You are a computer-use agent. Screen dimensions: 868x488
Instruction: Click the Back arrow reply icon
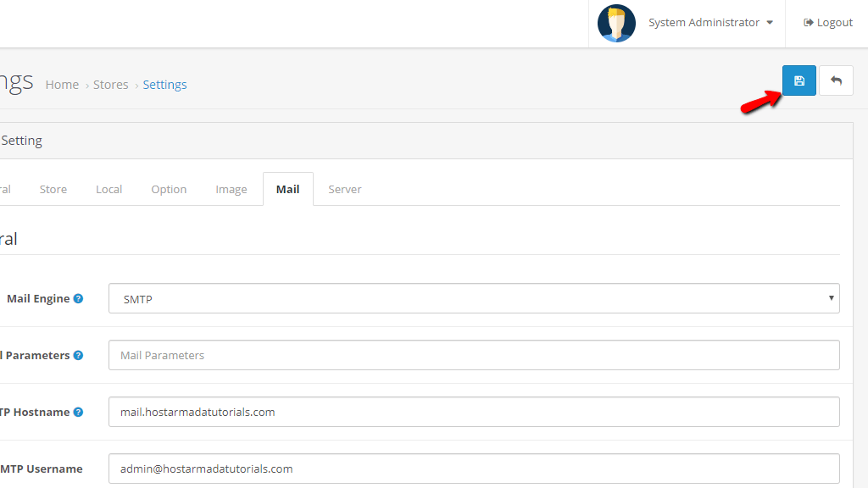click(x=836, y=80)
